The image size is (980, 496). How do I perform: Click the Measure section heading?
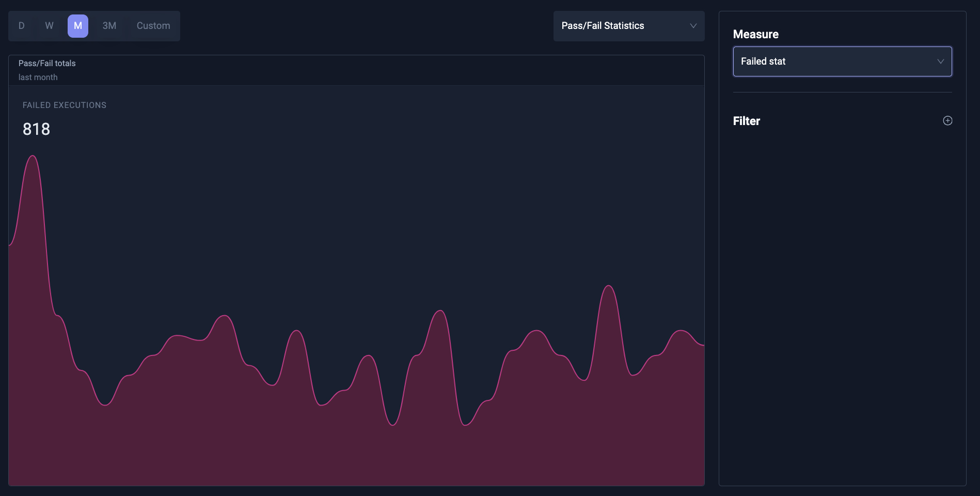point(755,34)
